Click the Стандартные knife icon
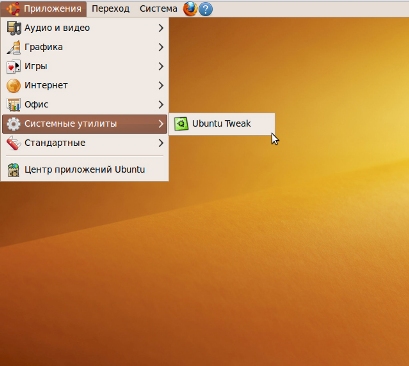 tap(14, 143)
